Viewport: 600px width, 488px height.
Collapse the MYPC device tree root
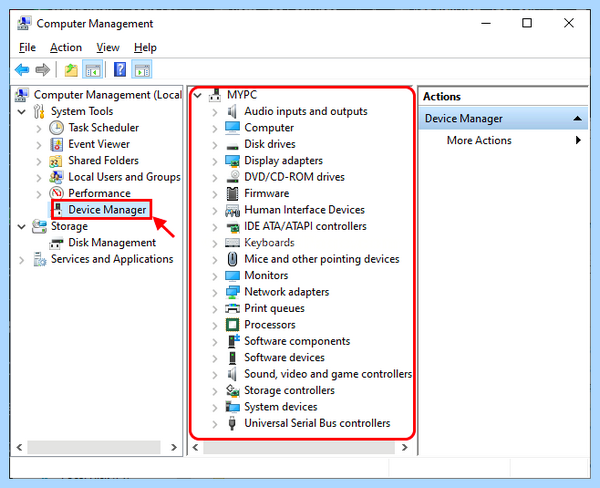coord(197,95)
